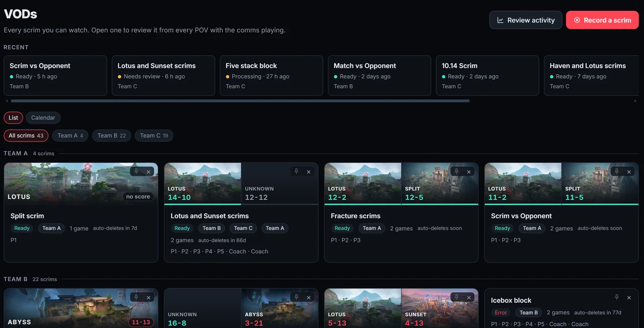
Task: Filter scrims by Team A chip
Action: coord(70,135)
